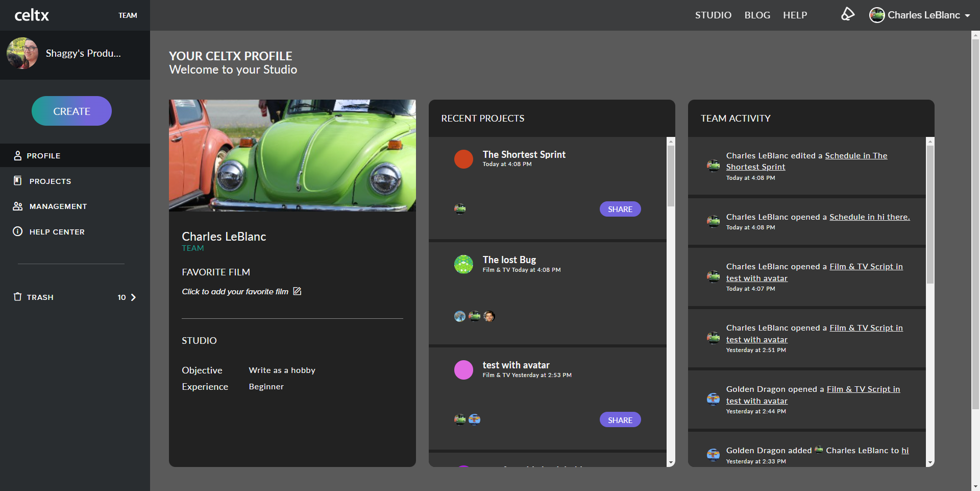Click third collaborator avatar under The lost Bug

point(489,316)
